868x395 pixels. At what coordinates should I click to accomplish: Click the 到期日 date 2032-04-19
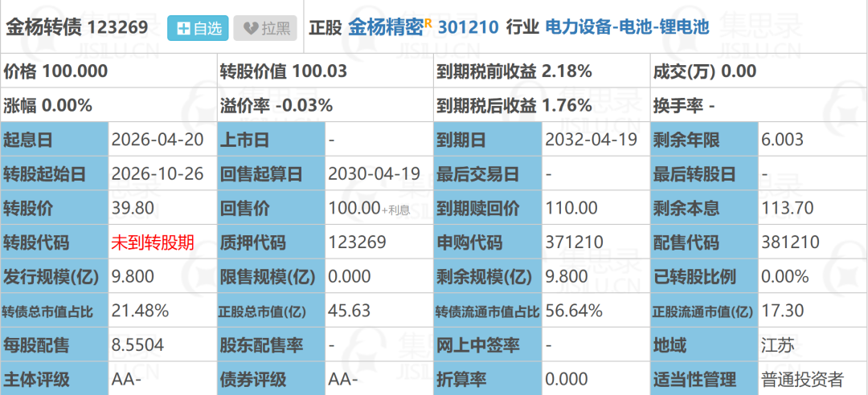point(592,140)
